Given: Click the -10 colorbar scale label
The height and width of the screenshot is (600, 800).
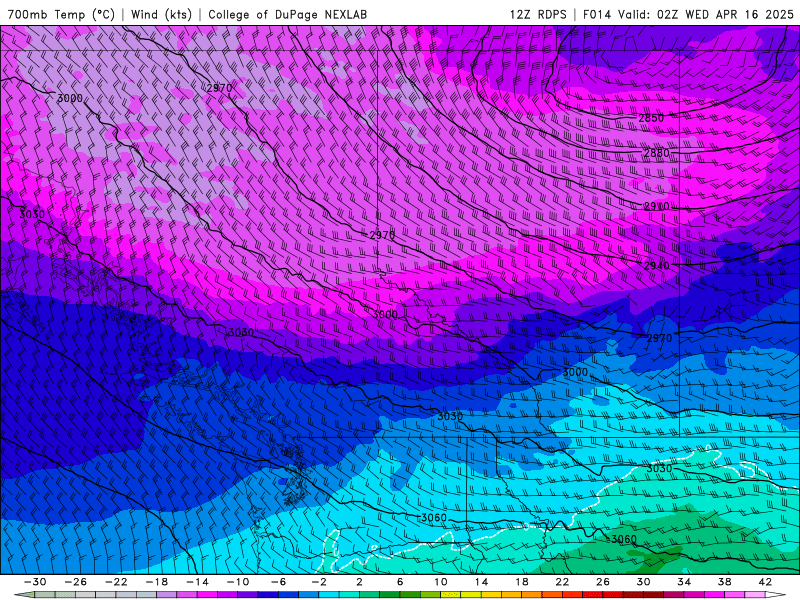Looking at the screenshot, I should click(238, 582).
